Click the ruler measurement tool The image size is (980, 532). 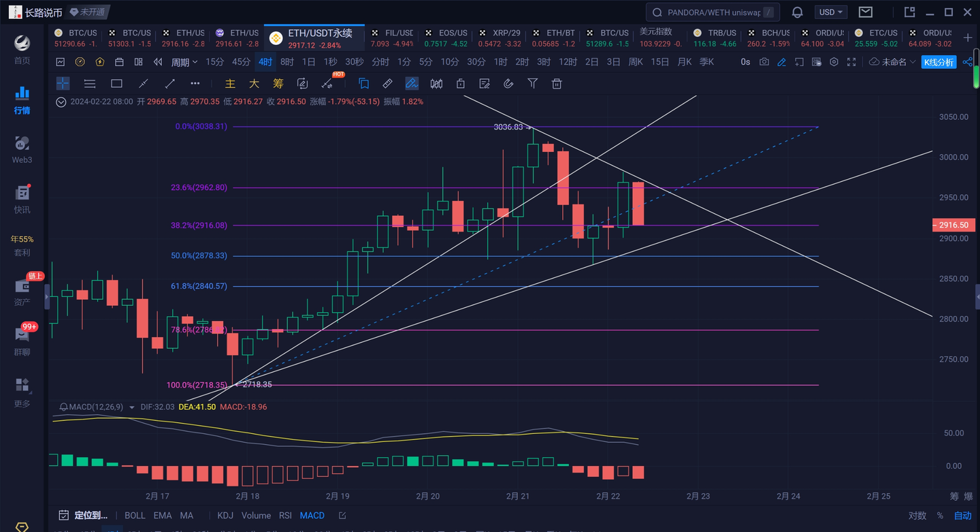pos(387,84)
